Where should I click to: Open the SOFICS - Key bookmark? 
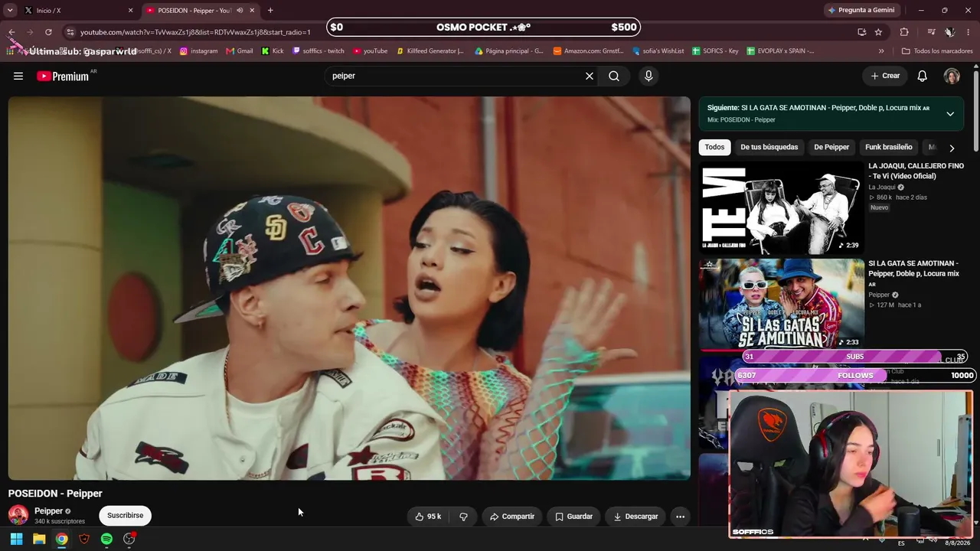pyautogui.click(x=715, y=51)
